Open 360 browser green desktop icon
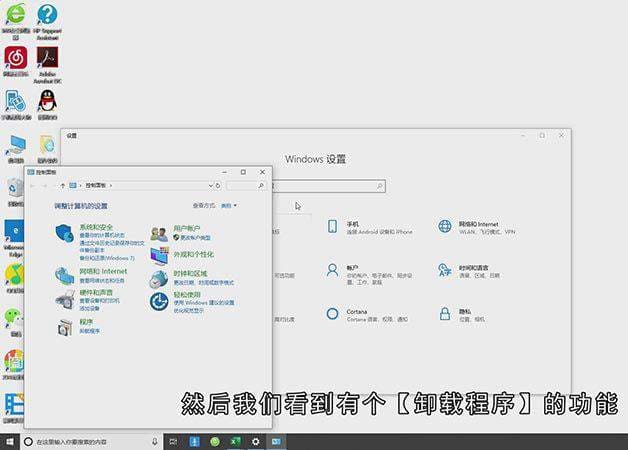 pos(16,22)
